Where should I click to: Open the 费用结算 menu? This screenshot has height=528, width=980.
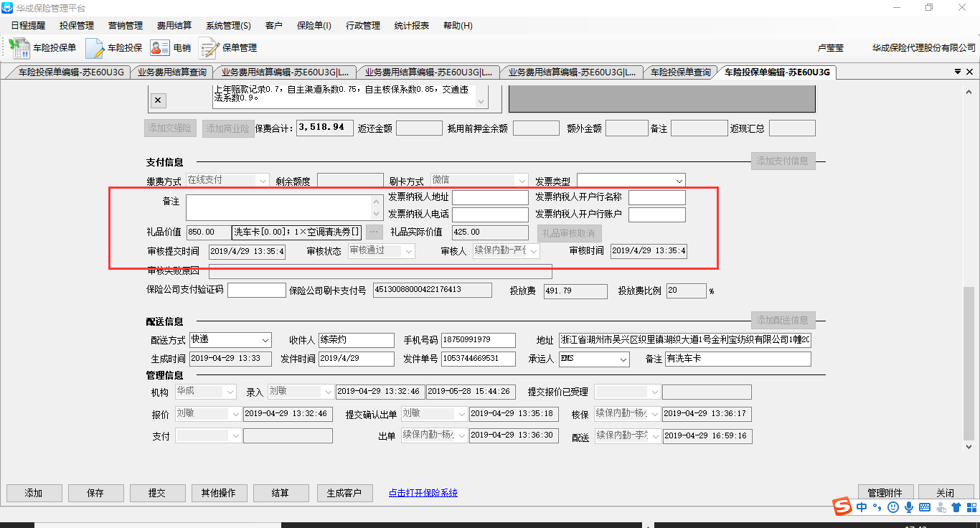(x=174, y=25)
